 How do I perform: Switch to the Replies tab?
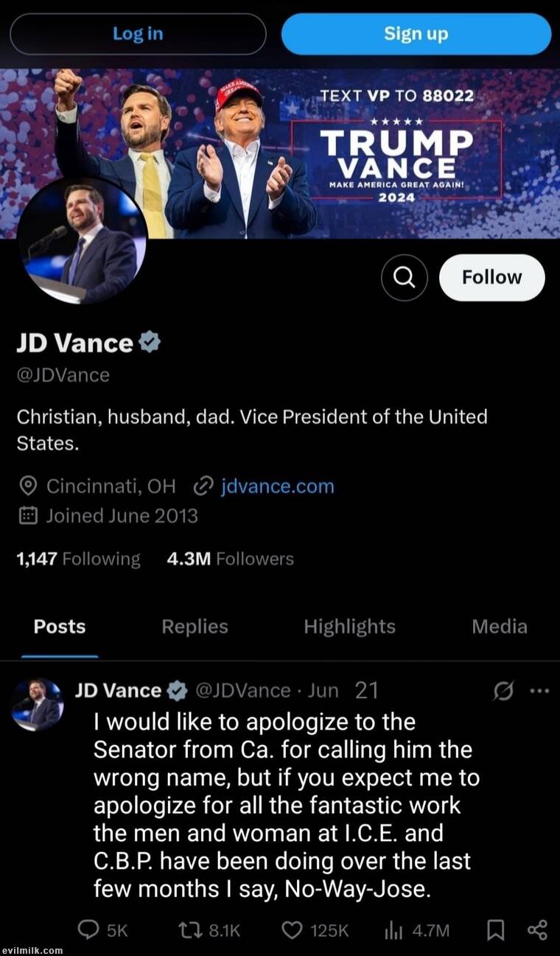[195, 627]
